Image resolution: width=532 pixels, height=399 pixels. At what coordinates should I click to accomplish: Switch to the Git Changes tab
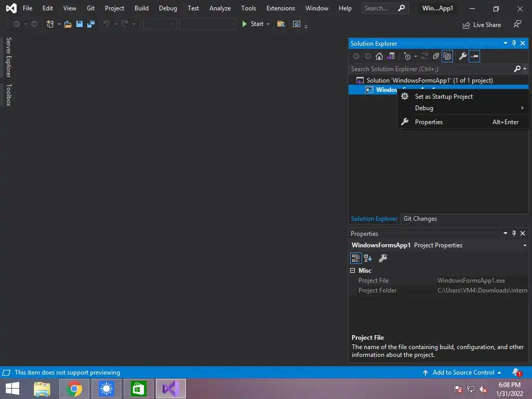pyautogui.click(x=420, y=219)
